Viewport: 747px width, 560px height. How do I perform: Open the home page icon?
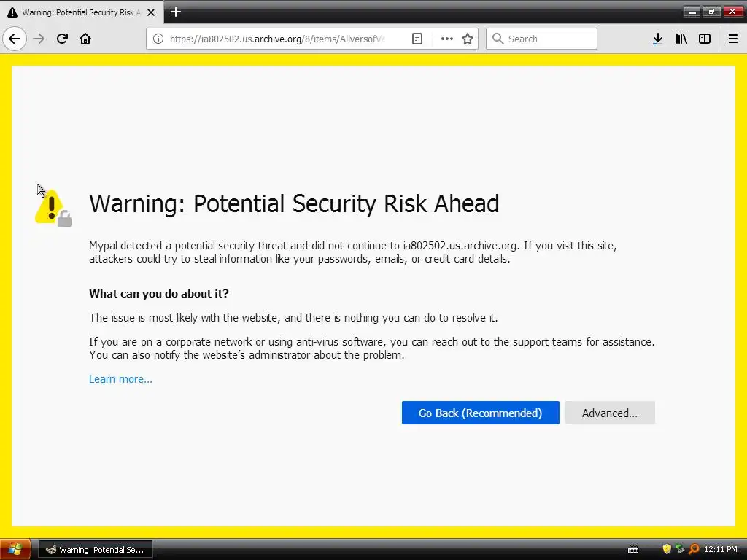[85, 39]
